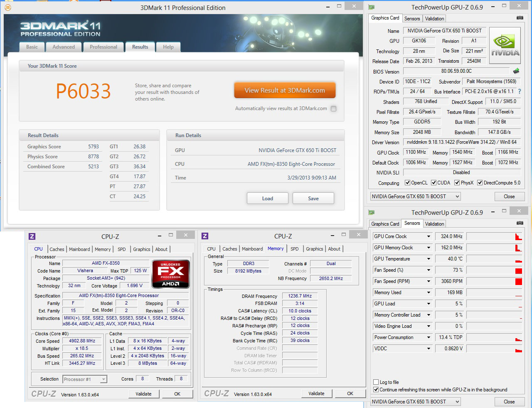Click Validate in the left CPU-Z window
Viewport: 532px width, 408px height.
pyautogui.click(x=144, y=394)
